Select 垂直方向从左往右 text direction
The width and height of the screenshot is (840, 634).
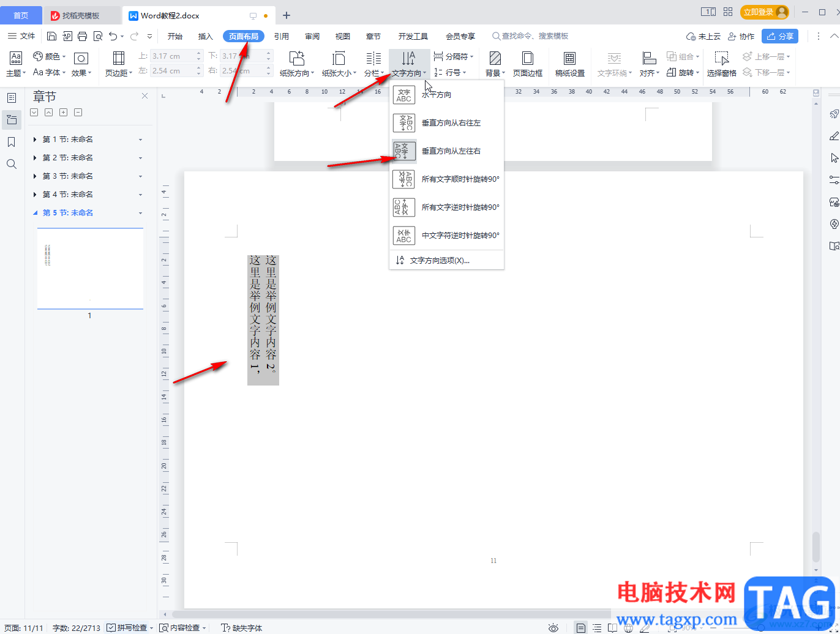coord(446,151)
